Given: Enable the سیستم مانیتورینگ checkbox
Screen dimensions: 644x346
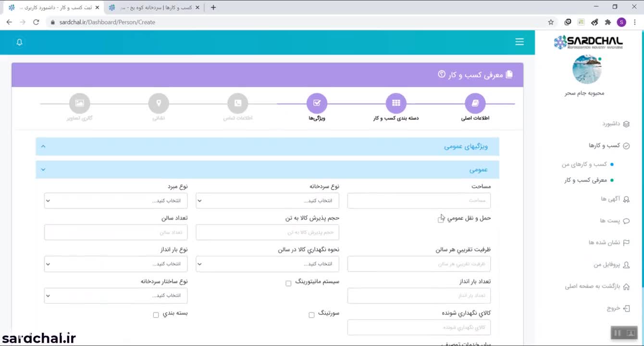Looking at the screenshot, I should [x=288, y=283].
